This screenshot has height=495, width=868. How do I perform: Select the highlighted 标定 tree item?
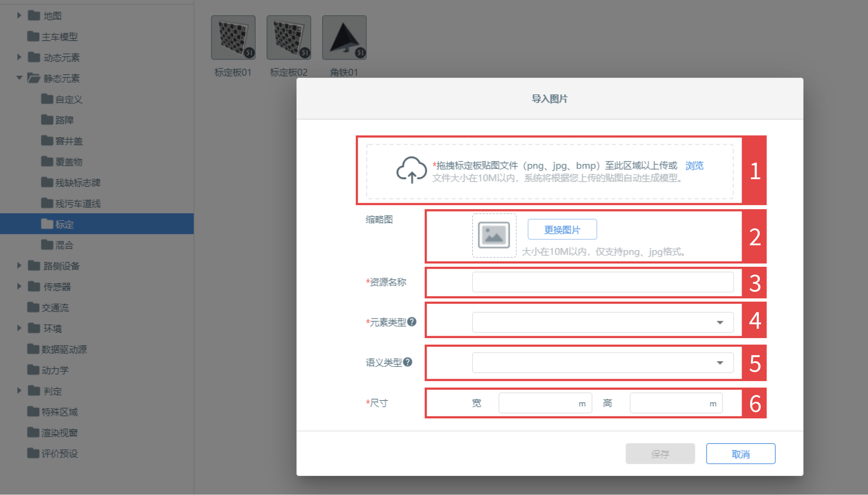(97, 224)
